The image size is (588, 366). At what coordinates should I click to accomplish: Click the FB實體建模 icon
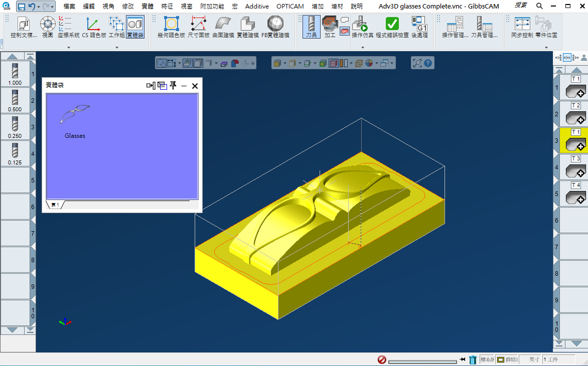click(275, 24)
